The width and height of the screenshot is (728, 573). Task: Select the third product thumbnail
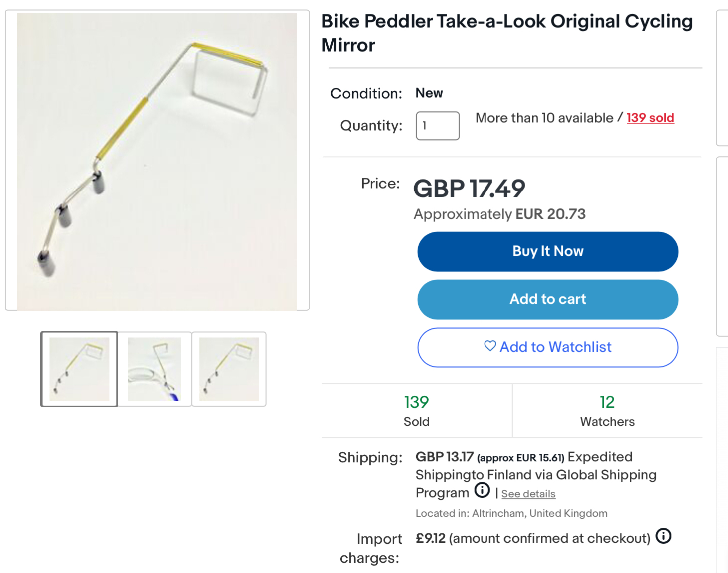229,369
